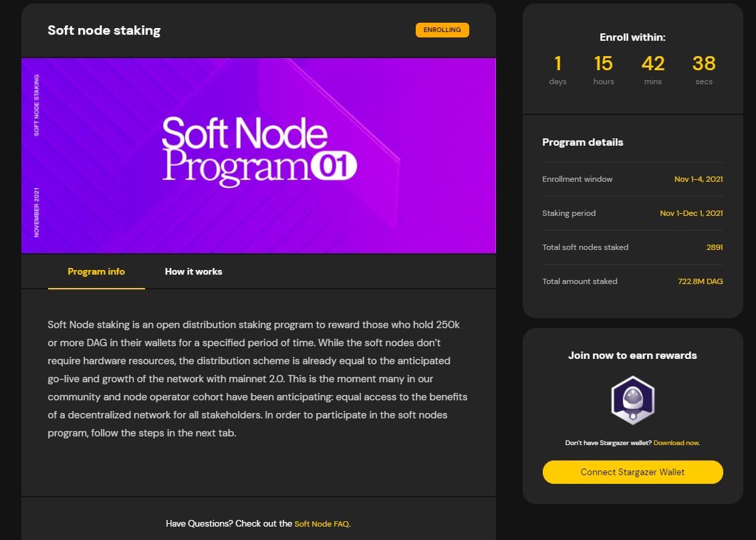Select the Nov 1–Dec 1, 2021 value
756x540 pixels.
(691, 213)
